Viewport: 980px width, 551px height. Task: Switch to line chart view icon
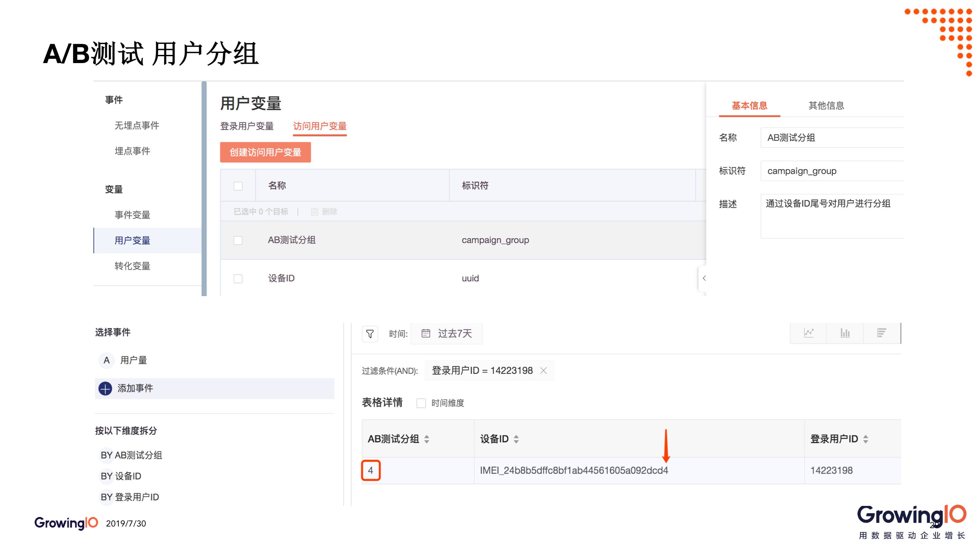[x=808, y=333]
